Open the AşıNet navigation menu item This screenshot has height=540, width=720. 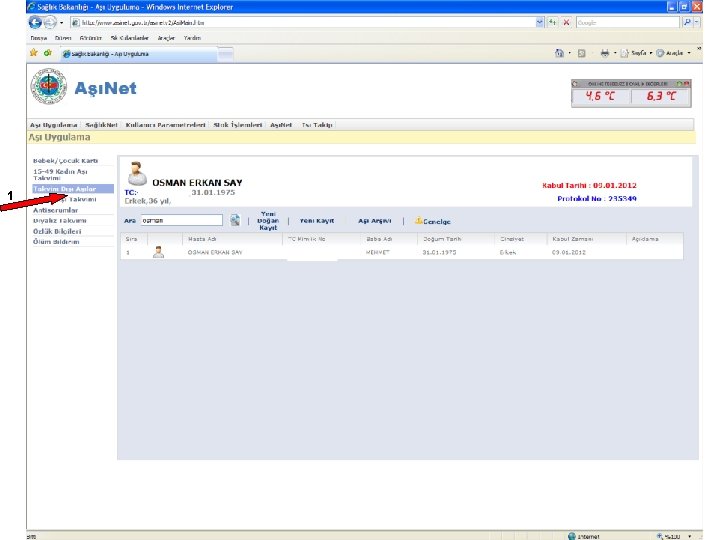click(281, 125)
